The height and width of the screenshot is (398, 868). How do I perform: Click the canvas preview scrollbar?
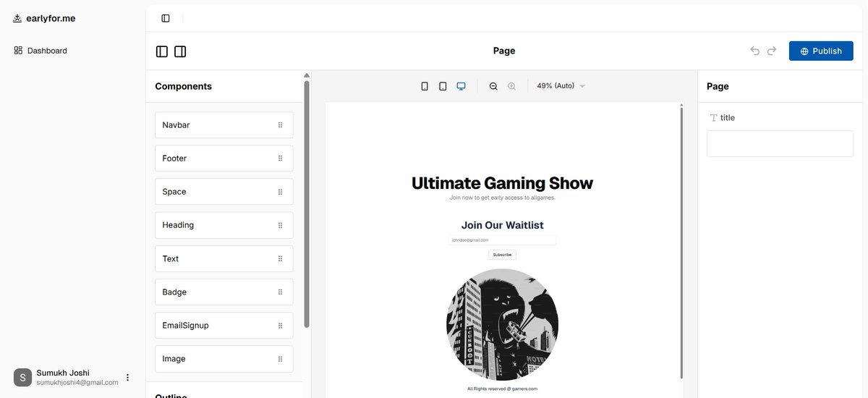tap(681, 242)
